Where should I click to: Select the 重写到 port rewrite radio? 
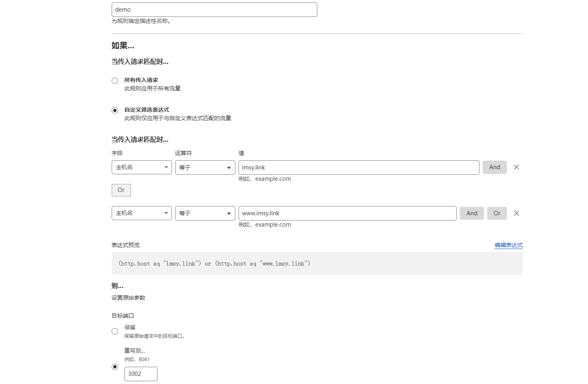115,367
